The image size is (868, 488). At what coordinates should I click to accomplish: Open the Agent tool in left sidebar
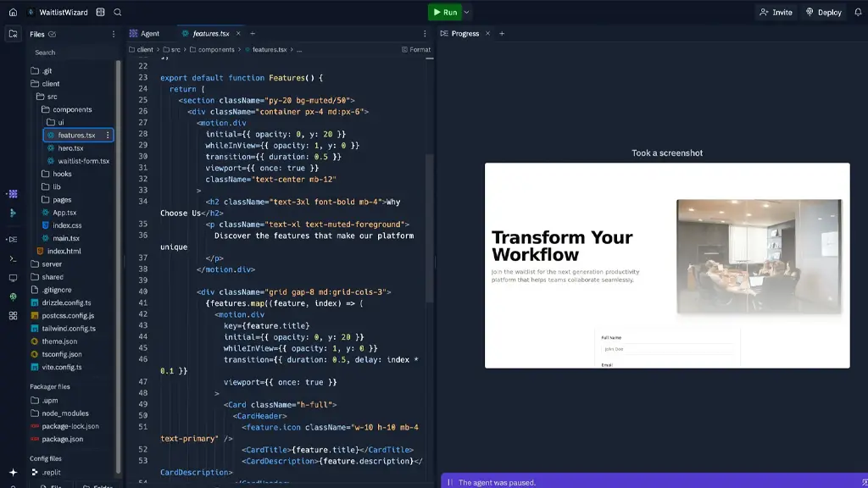coord(13,194)
